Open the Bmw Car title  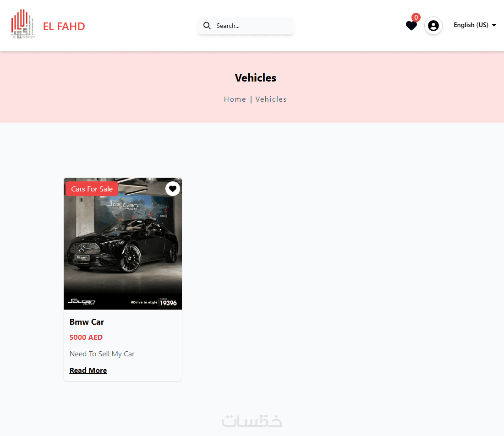coord(87,322)
